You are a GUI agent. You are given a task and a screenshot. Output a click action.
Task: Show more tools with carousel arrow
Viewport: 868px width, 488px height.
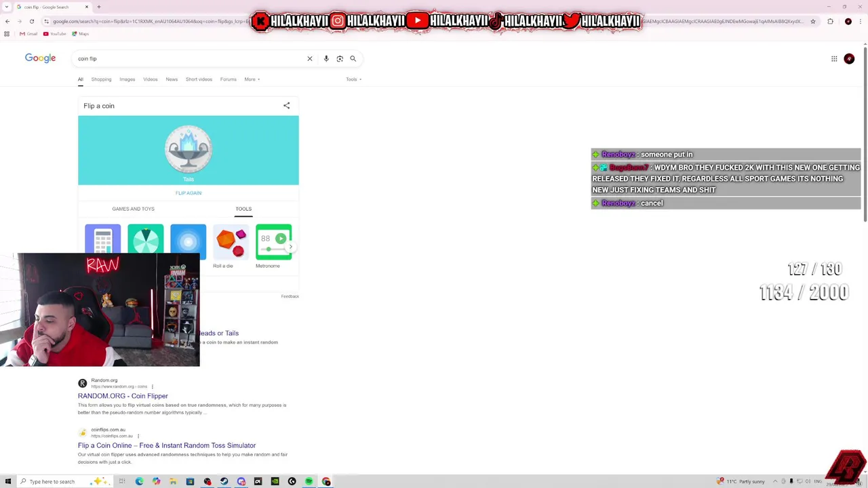coord(291,247)
